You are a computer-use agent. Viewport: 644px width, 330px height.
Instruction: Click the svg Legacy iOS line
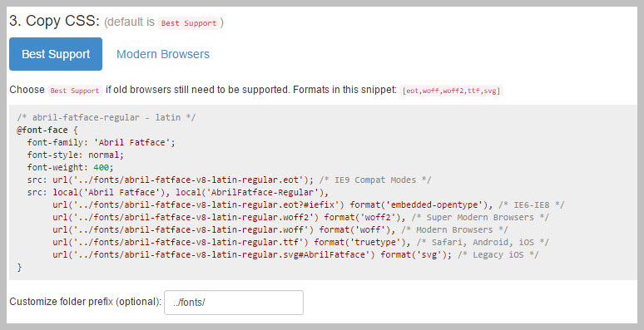pyautogui.click(x=295, y=254)
